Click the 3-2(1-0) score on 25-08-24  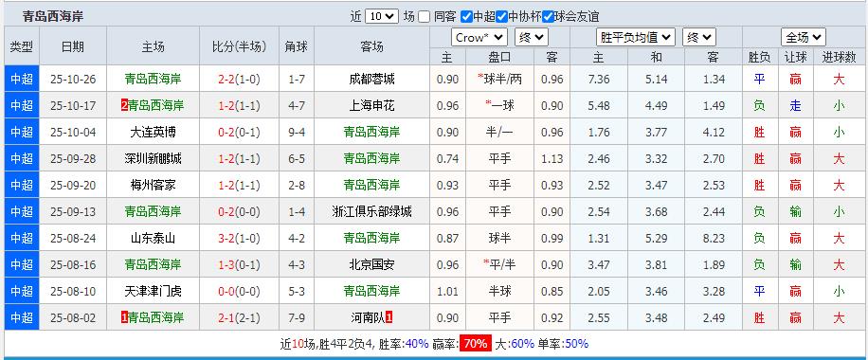[239, 238]
